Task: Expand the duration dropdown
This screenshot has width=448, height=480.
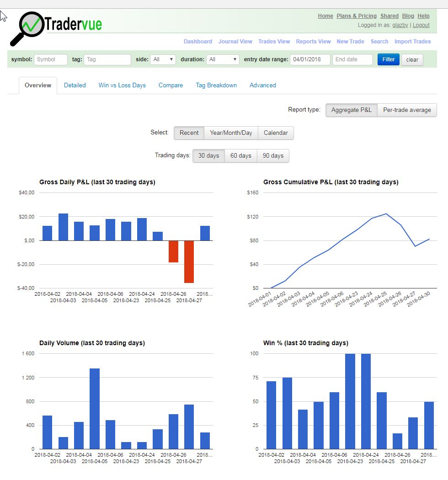Action: click(223, 59)
